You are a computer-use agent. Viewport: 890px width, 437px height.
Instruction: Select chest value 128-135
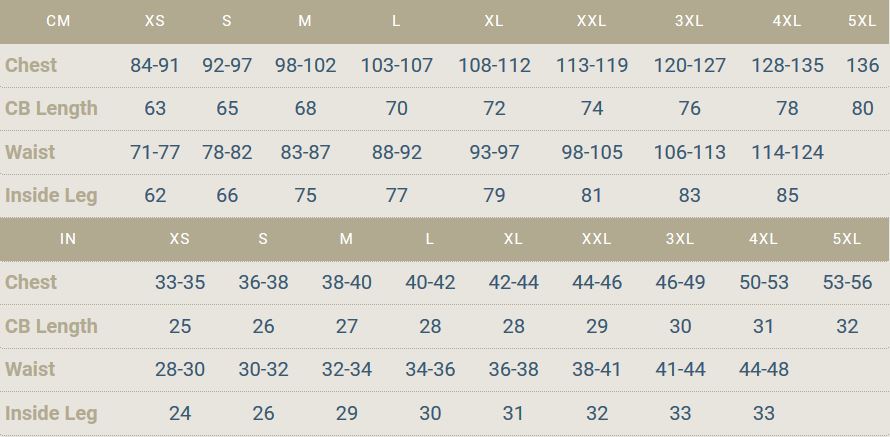(787, 65)
